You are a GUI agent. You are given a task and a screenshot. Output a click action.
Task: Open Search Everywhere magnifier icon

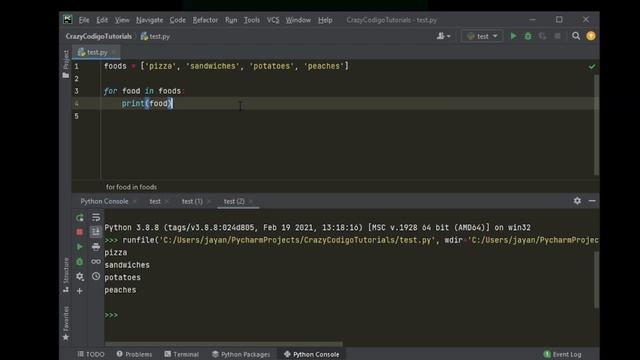(x=576, y=36)
